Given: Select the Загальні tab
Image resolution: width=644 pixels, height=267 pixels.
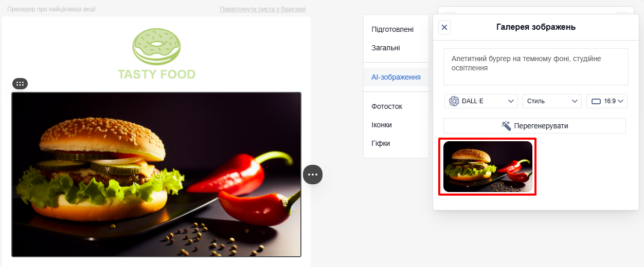Looking at the screenshot, I should [x=386, y=48].
